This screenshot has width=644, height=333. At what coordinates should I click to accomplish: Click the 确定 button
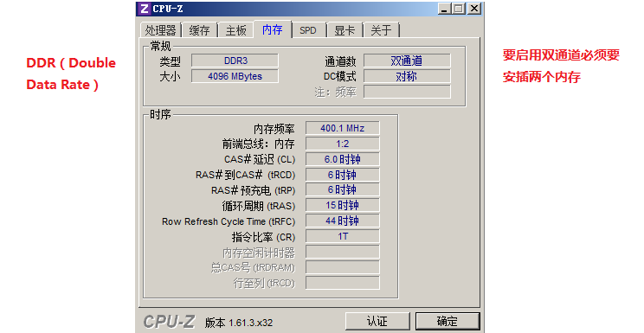448,321
